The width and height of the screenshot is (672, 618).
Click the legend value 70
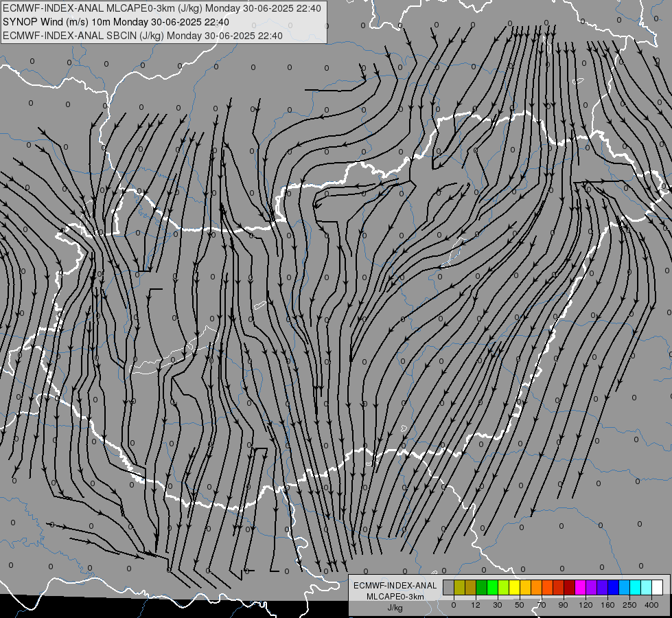point(542,605)
